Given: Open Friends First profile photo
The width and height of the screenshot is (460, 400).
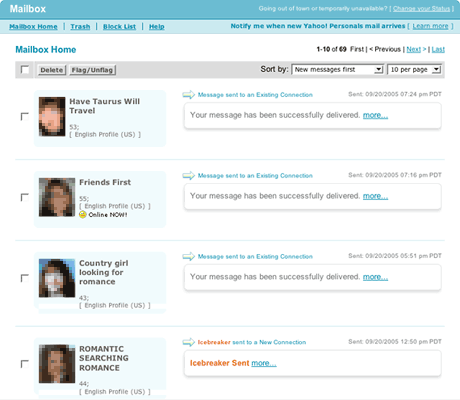Looking at the screenshot, I should click(57, 197).
